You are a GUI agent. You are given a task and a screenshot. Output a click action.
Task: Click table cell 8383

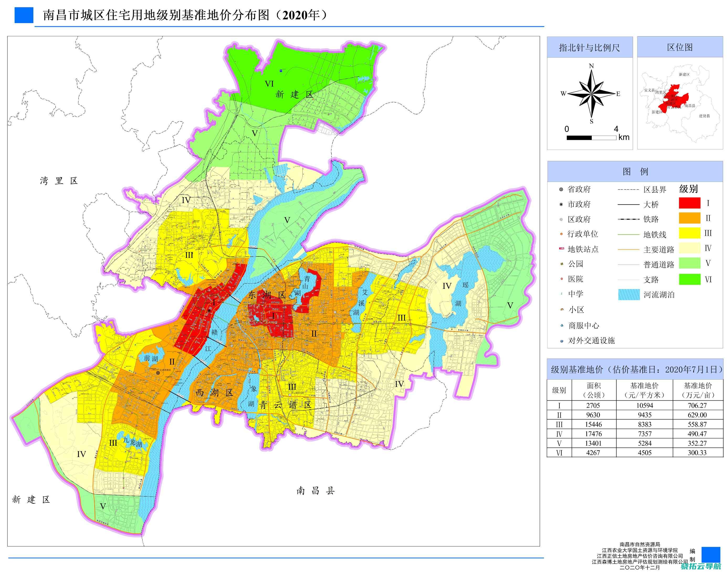(645, 424)
